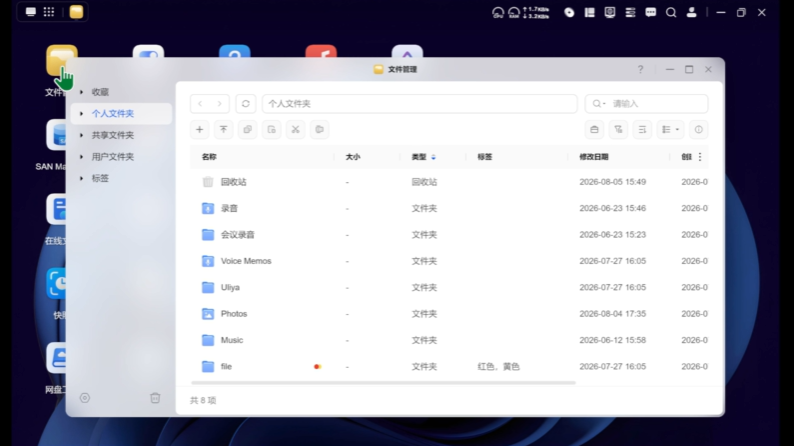Click the plus new-item toolbar button

click(x=200, y=130)
